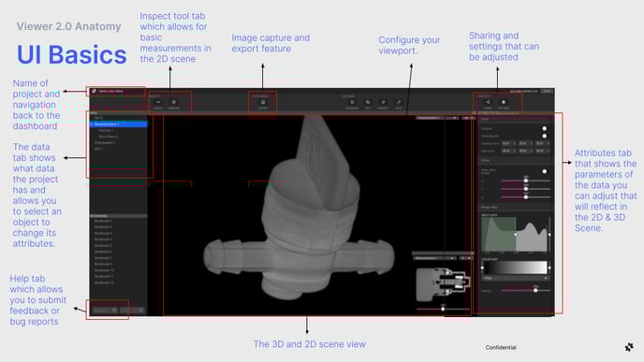Click the second Inspect tool icon
Image resolution: width=644 pixels, height=362 pixels.
(174, 103)
